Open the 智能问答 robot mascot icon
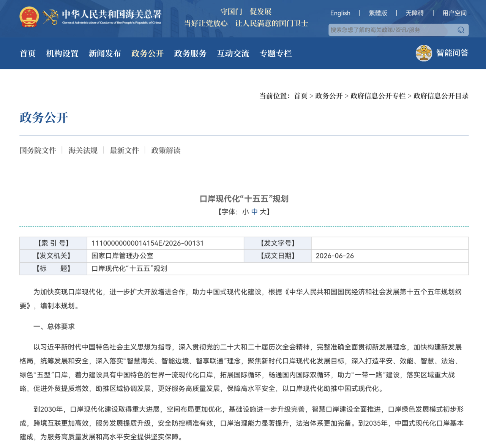The image size is (486, 448). pos(424,53)
